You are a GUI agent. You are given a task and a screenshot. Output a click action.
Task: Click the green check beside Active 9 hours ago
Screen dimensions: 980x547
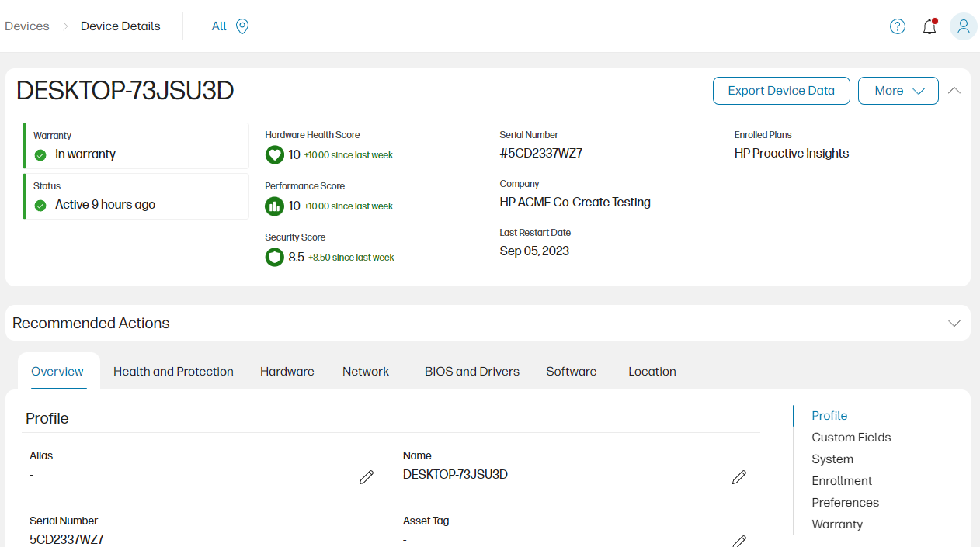pos(40,205)
